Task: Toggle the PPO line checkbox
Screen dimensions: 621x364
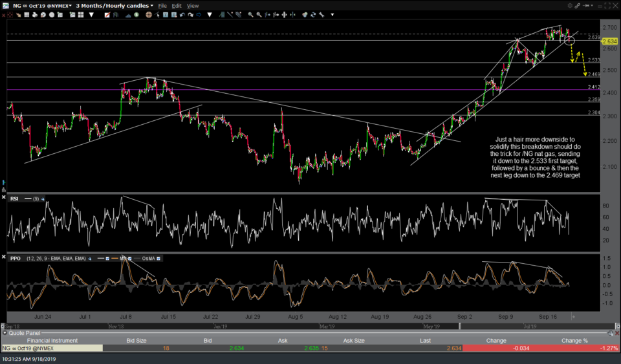Action: 107,259
